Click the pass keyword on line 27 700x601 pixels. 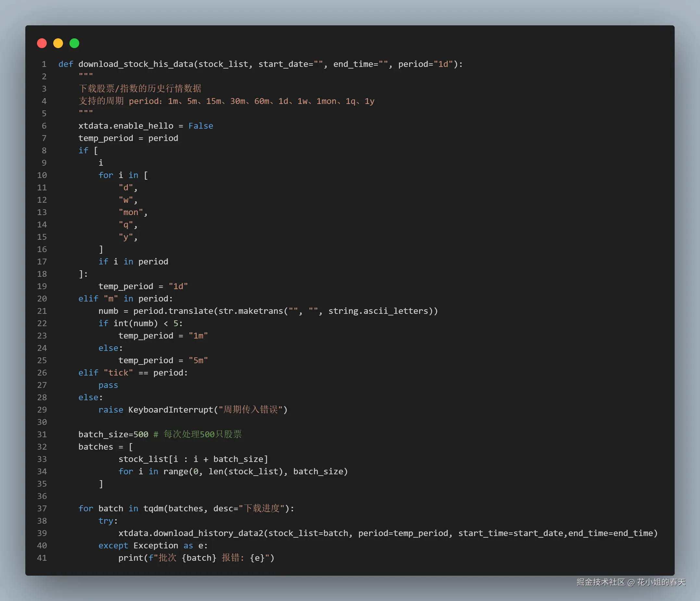[x=108, y=385]
